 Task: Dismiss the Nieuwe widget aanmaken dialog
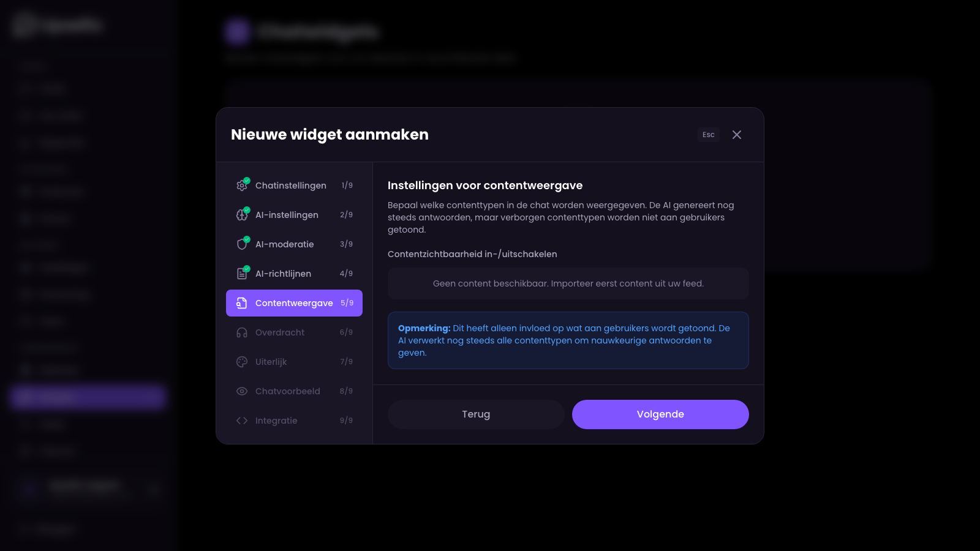pyautogui.click(x=737, y=135)
